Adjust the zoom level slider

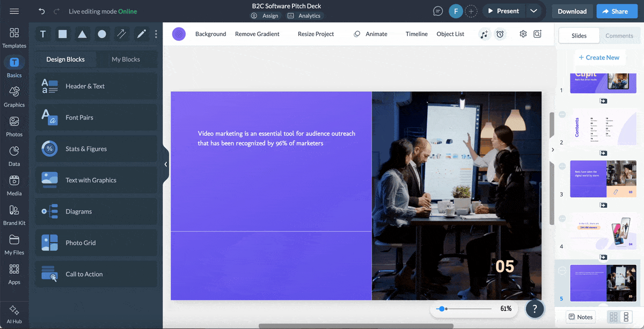tap(442, 309)
